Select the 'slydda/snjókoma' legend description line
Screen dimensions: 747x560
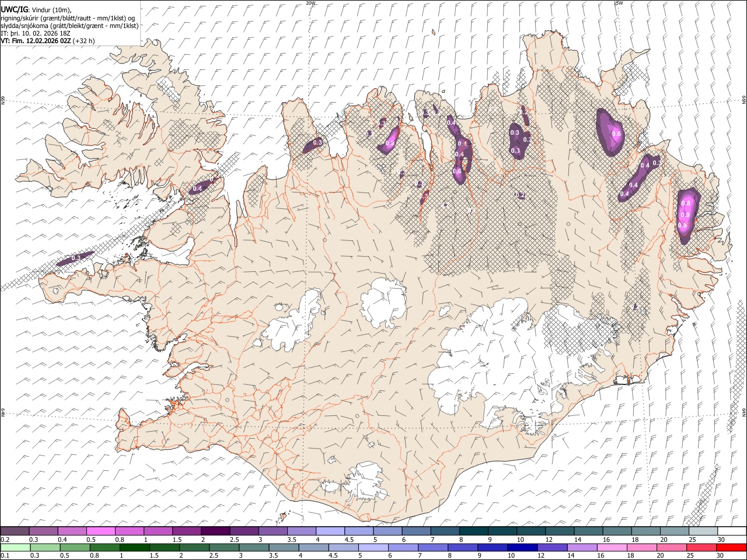(70, 26)
